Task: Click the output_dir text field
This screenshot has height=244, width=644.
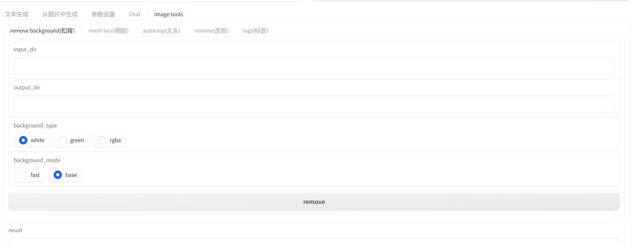Action: pos(314,104)
